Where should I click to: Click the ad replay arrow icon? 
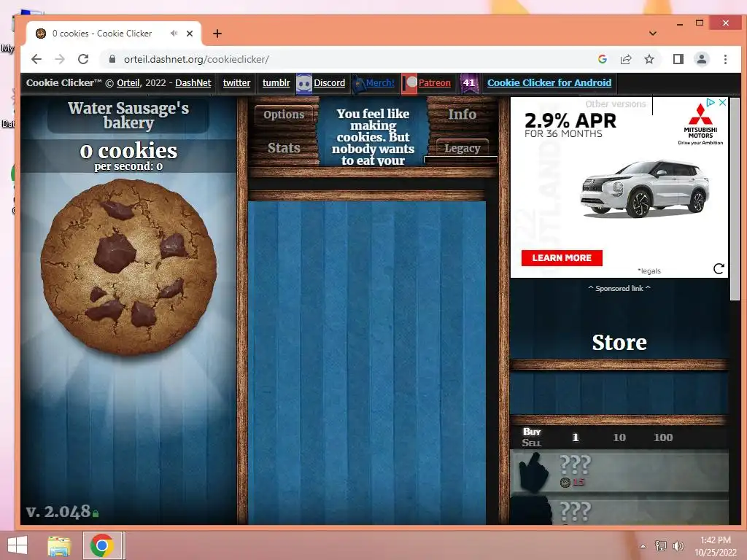pyautogui.click(x=719, y=269)
